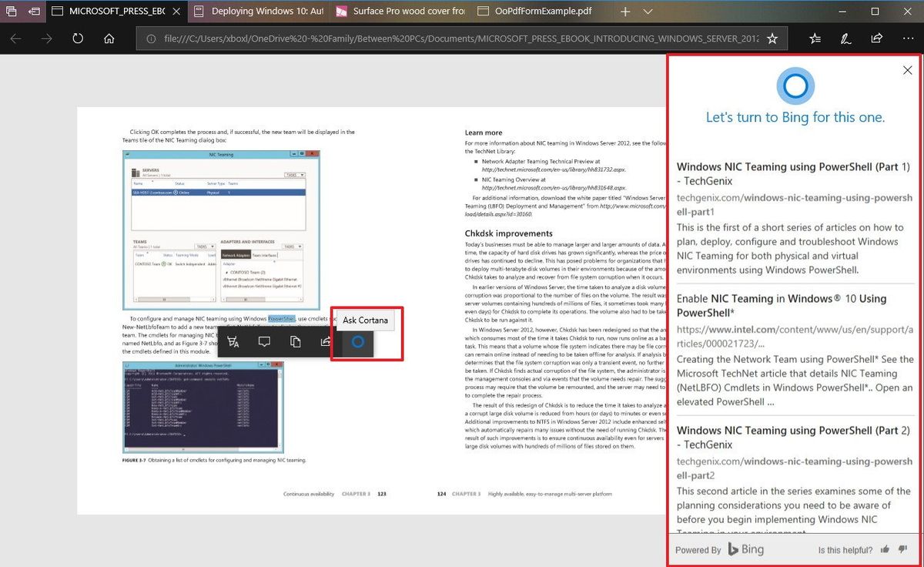Go to the browser home page
This screenshot has width=924, height=567.
[x=109, y=37]
